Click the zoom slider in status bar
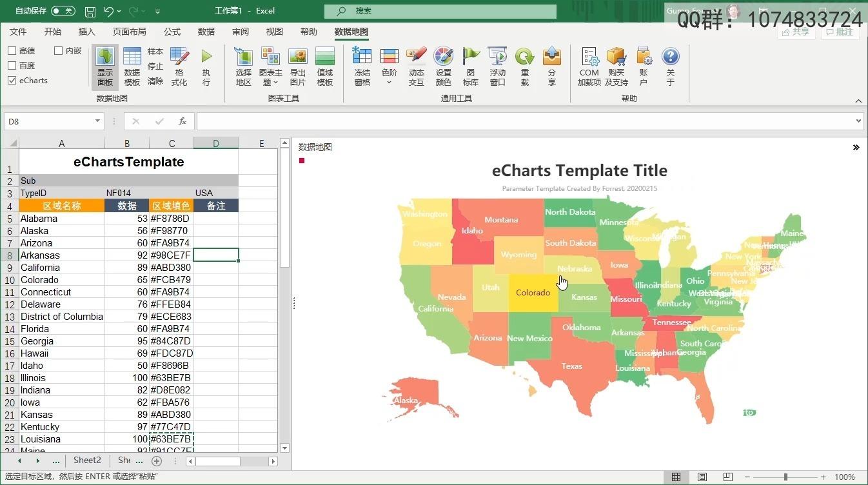The height and width of the screenshot is (485, 868). [x=785, y=477]
